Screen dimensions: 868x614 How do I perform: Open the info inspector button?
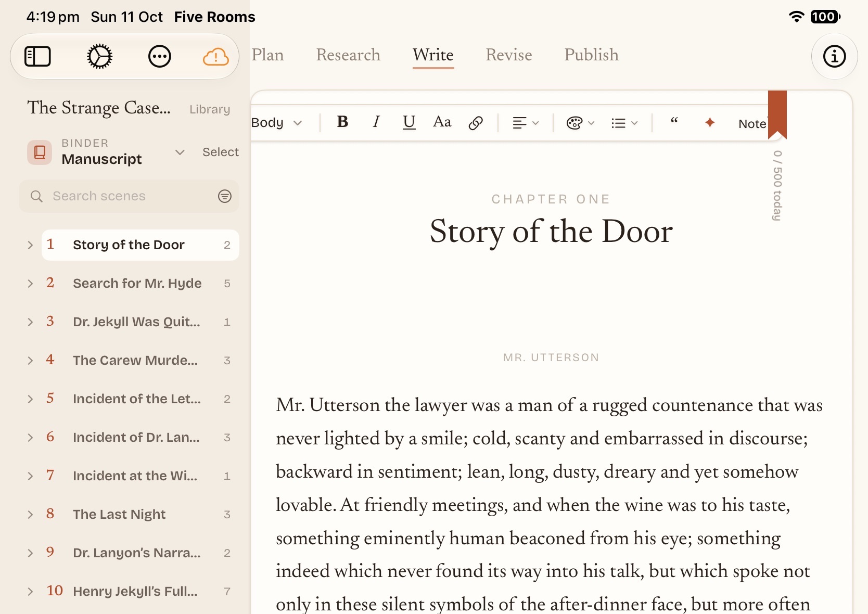click(x=835, y=56)
